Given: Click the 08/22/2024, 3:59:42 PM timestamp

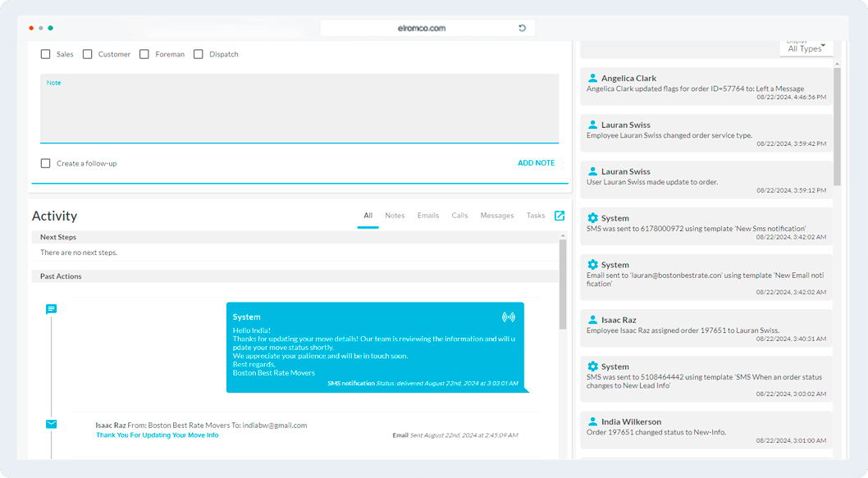Looking at the screenshot, I should 791,143.
